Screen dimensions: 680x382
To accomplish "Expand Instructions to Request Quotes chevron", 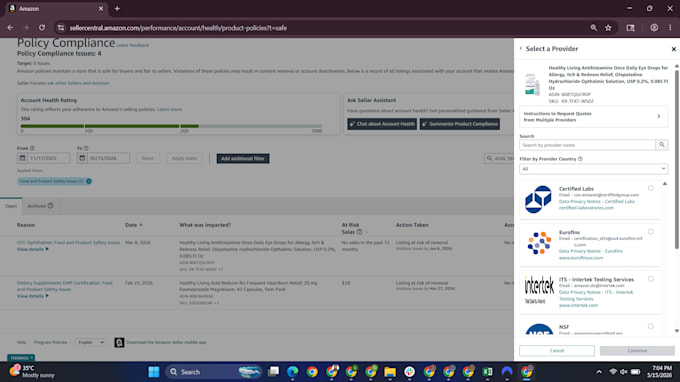I will pyautogui.click(x=659, y=116).
